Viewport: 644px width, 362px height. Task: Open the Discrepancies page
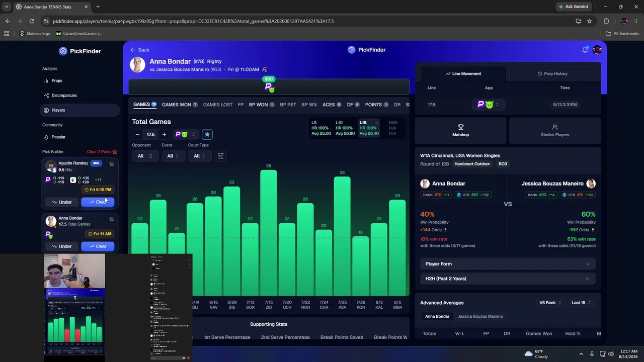[x=79, y=96]
